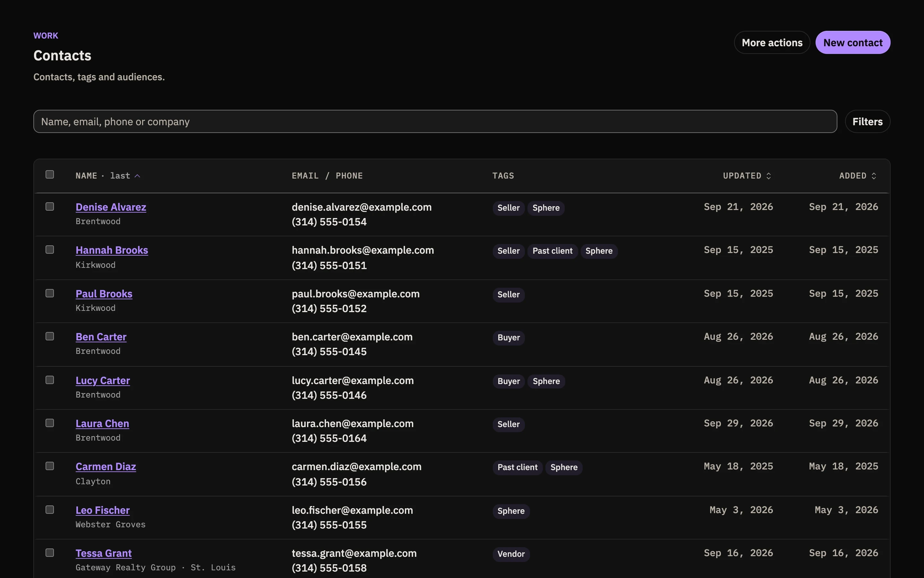Click the Sphere tag on Leo Fischer
Screen dimensions: 924x578
511,511
